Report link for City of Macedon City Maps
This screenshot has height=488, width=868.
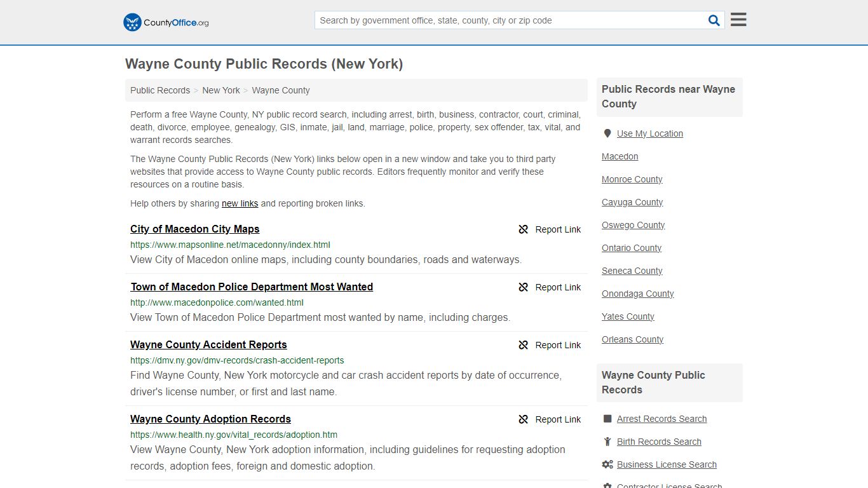[558, 229]
